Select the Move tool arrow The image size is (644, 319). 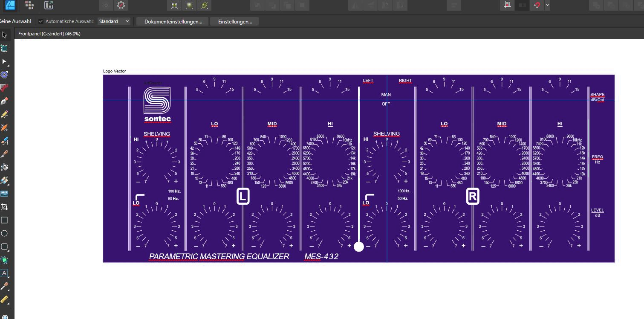tap(5, 35)
